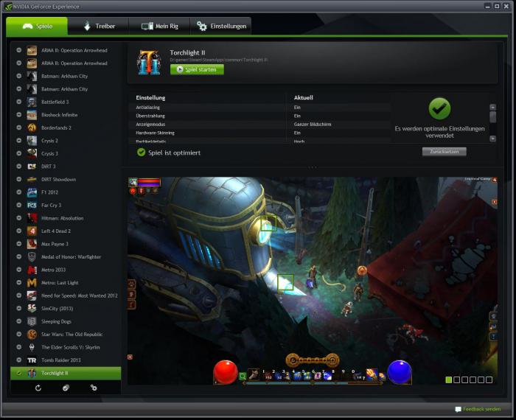Click the gears icon below the game list

[94, 388]
